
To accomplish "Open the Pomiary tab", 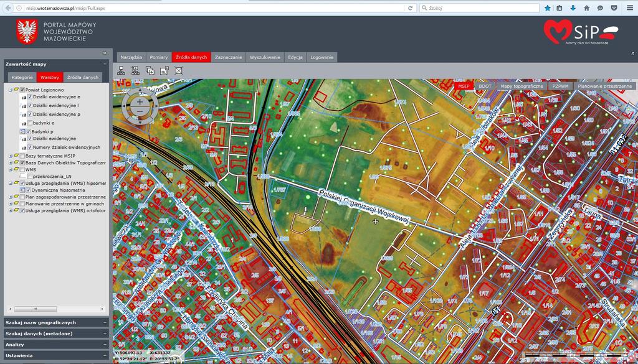I will click(159, 57).
